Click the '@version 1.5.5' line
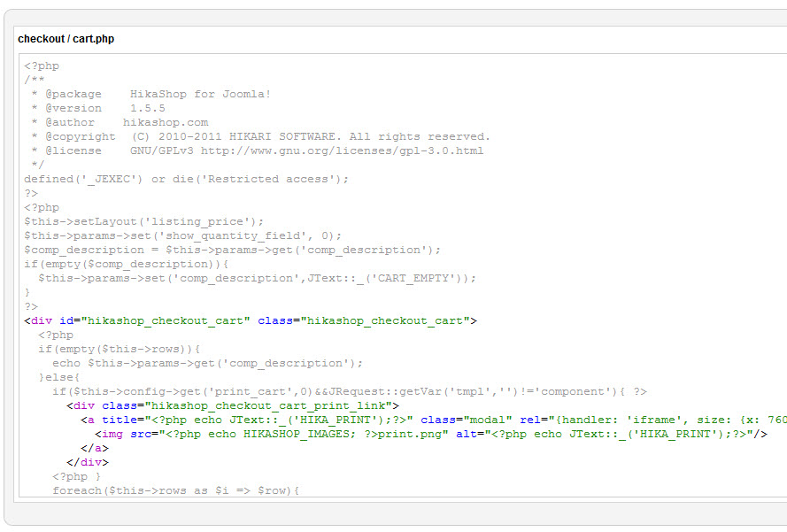This screenshot has width=787, height=532. [98, 108]
